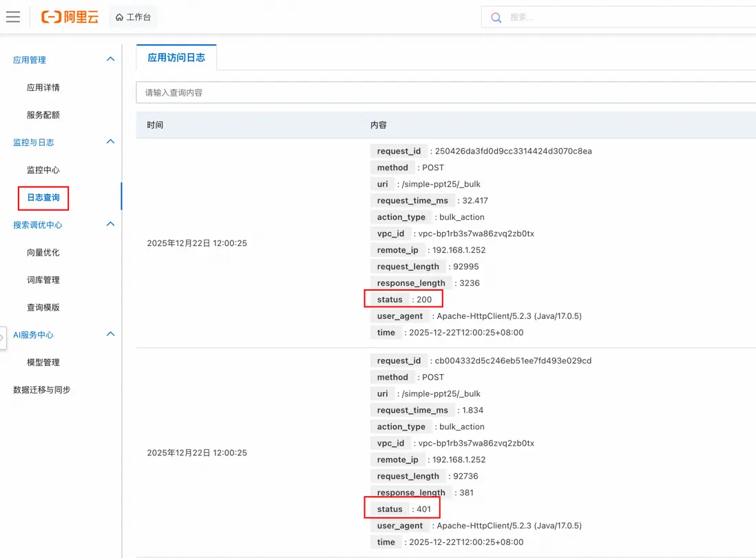Click the 内容 column header
The height and width of the screenshot is (558, 756).
click(379, 125)
